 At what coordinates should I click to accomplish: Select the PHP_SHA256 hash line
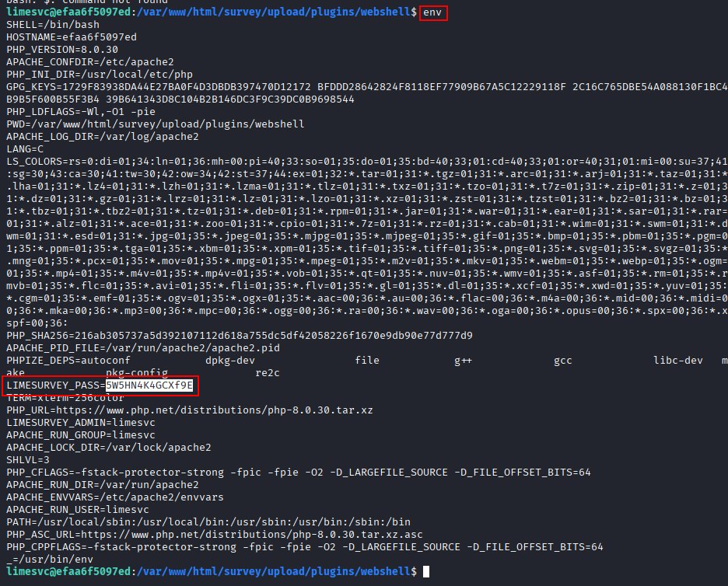[240, 336]
